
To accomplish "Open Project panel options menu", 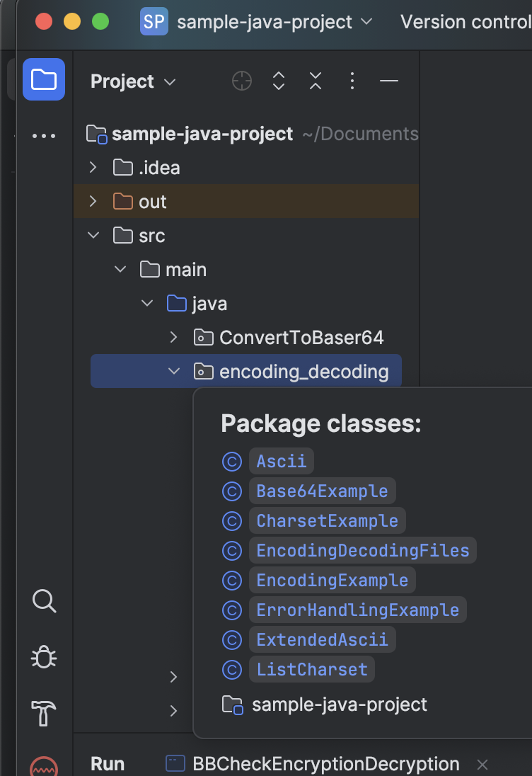I will pyautogui.click(x=352, y=81).
